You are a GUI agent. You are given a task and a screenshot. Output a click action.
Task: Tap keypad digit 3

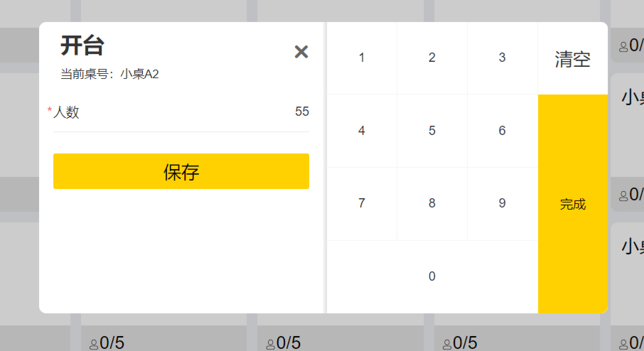click(503, 58)
